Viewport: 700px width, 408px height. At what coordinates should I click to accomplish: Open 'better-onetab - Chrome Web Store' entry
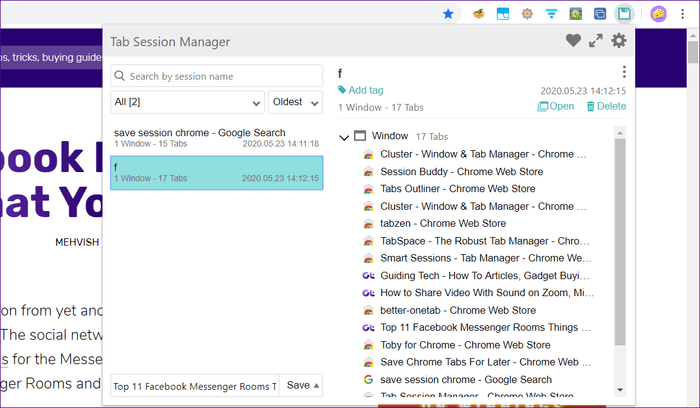click(x=458, y=310)
